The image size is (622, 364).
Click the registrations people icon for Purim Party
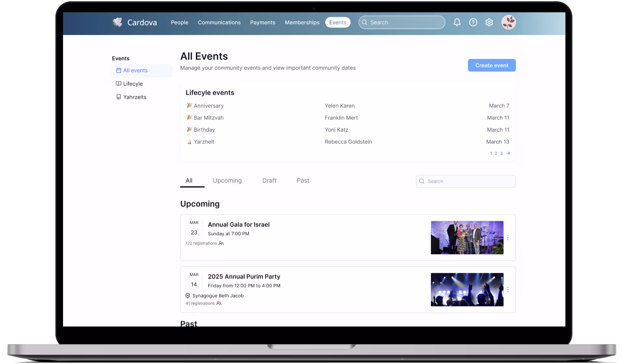tap(219, 304)
